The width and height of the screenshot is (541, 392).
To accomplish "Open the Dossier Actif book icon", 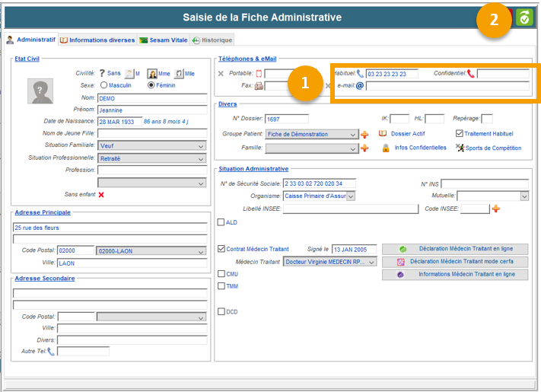I will click(x=383, y=134).
